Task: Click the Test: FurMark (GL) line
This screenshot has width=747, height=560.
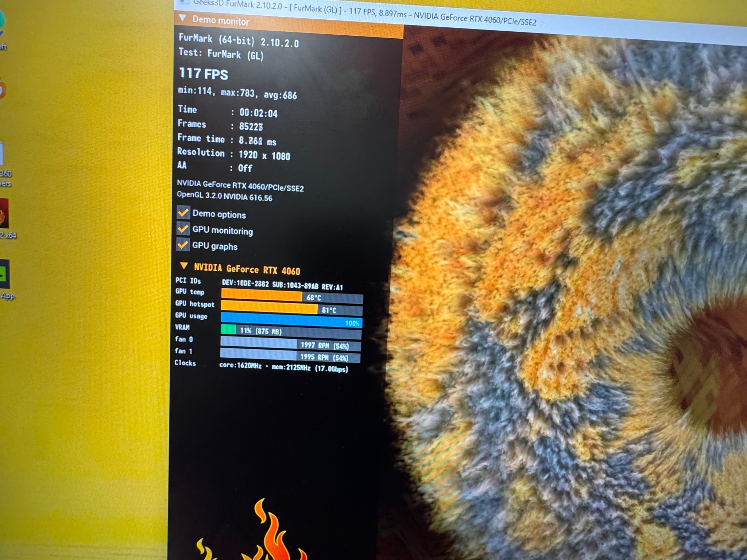Action: [x=221, y=54]
